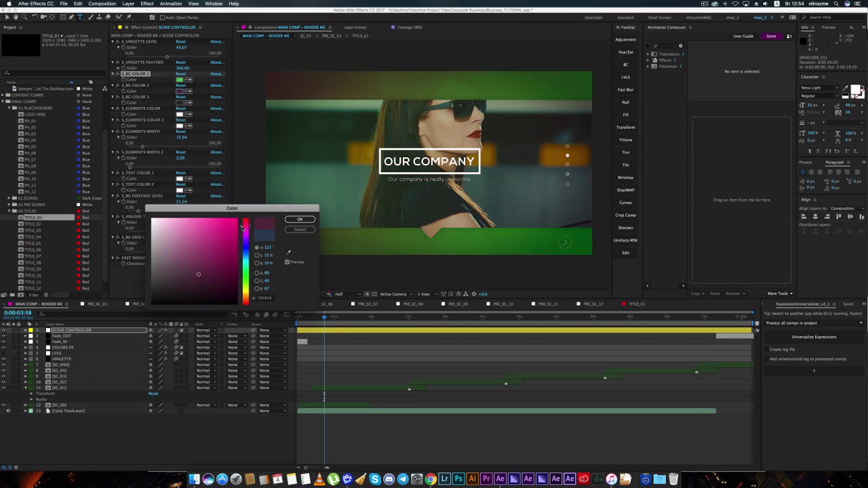Screen dimensions: 868x488
Task: Select the R red radio button
Action: [256, 272]
